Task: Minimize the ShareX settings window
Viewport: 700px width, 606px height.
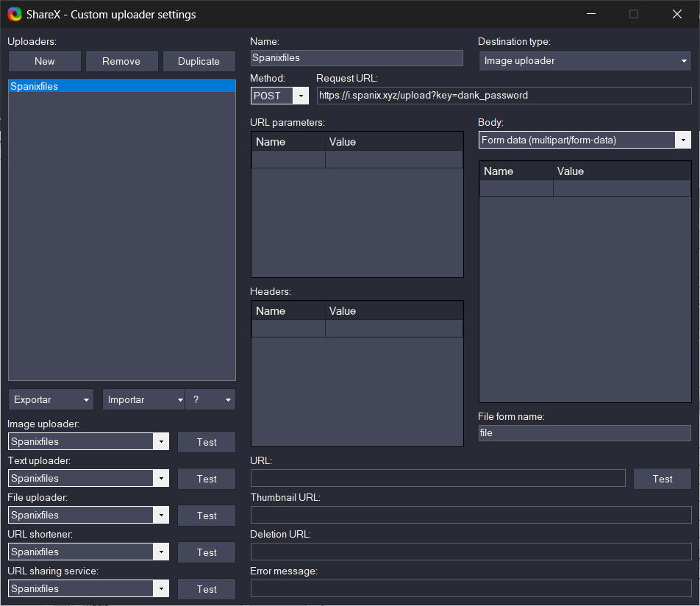Action: click(591, 14)
